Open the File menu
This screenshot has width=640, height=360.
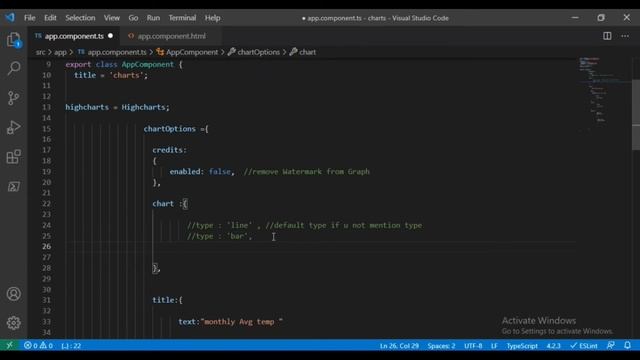(29, 18)
